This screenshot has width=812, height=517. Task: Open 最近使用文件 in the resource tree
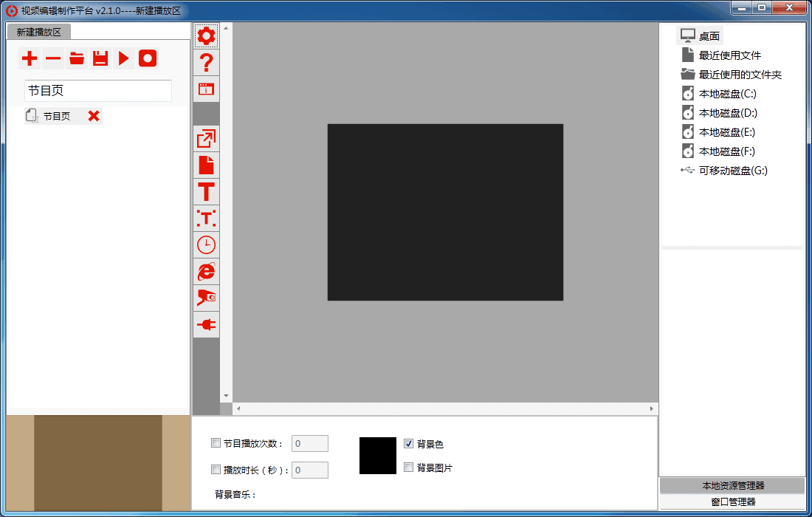[x=721, y=55]
